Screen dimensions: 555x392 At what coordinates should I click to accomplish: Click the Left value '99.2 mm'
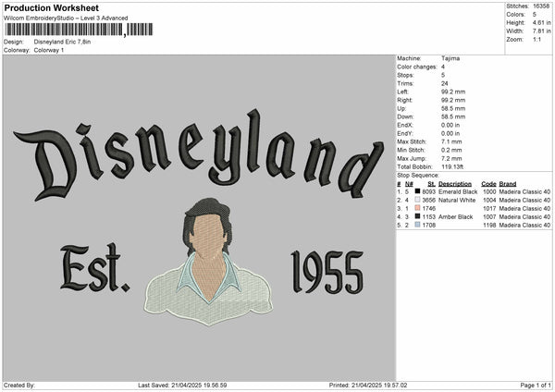pos(453,92)
